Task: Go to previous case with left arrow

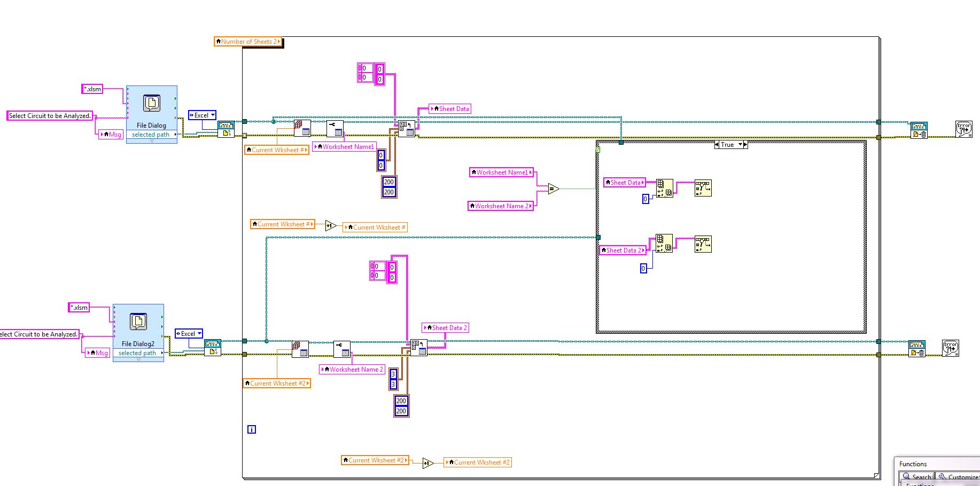Action: (717, 145)
